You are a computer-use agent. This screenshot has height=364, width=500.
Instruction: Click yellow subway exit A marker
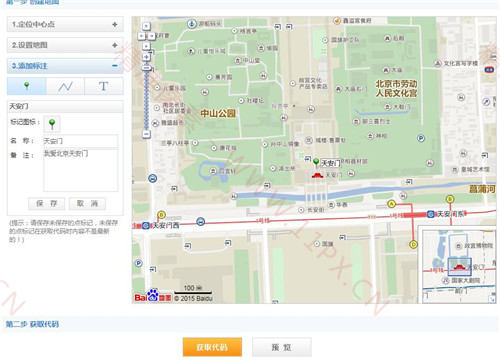tap(392, 204)
